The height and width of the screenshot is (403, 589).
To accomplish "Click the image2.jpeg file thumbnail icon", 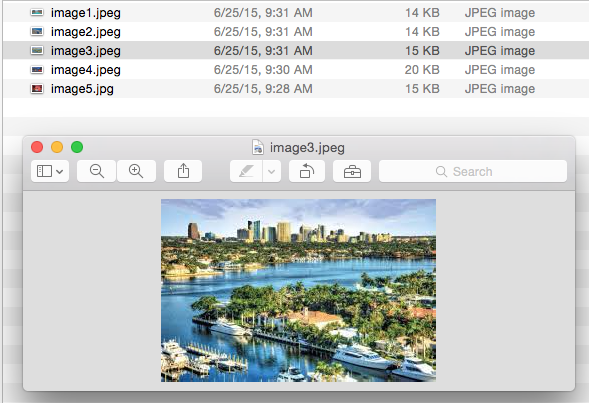I will tap(37, 31).
